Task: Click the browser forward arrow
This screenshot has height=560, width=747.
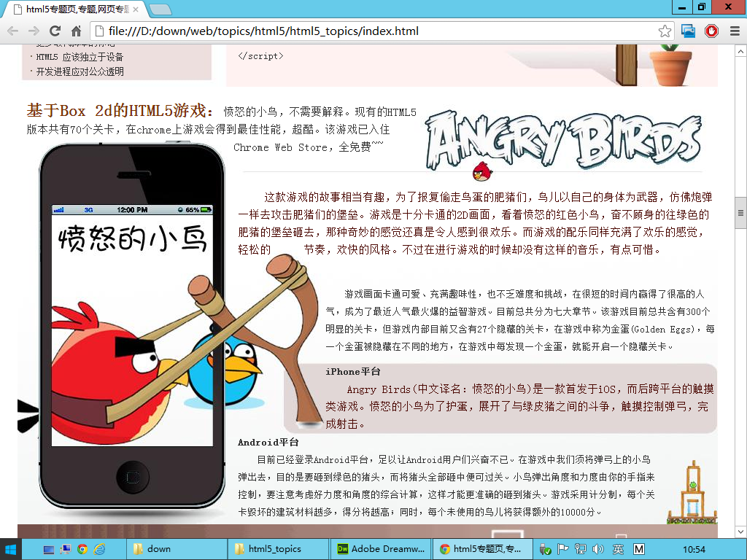Action: (x=34, y=31)
